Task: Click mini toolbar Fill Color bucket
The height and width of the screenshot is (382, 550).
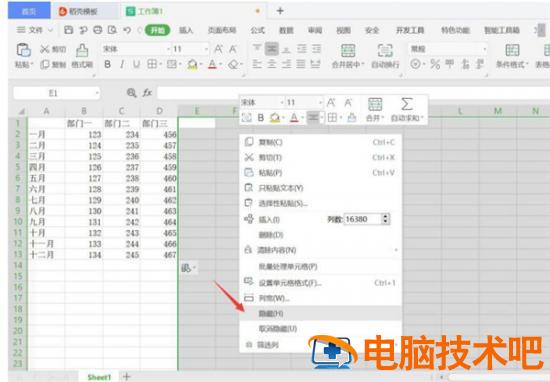Action: (275, 118)
